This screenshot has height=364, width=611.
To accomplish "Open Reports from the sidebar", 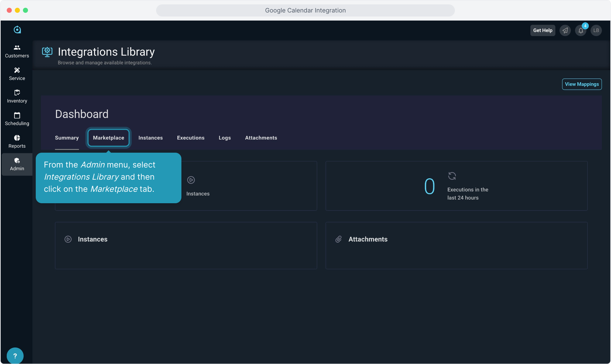I will pyautogui.click(x=17, y=142).
